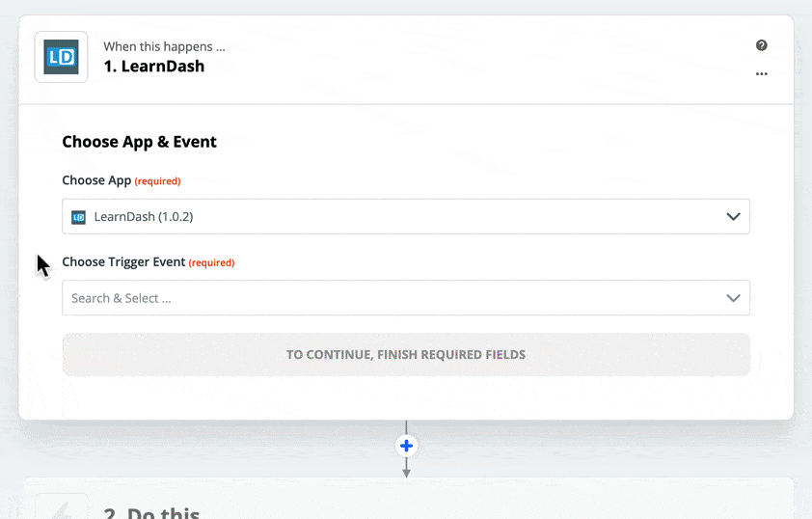Image resolution: width=812 pixels, height=519 pixels.
Task: Click the When this happens ... label
Action: click(164, 46)
